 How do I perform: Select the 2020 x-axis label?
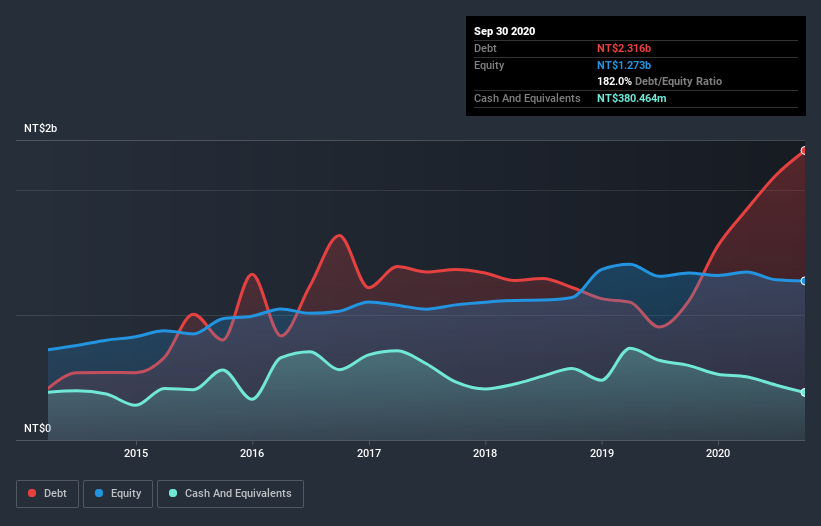click(x=718, y=453)
